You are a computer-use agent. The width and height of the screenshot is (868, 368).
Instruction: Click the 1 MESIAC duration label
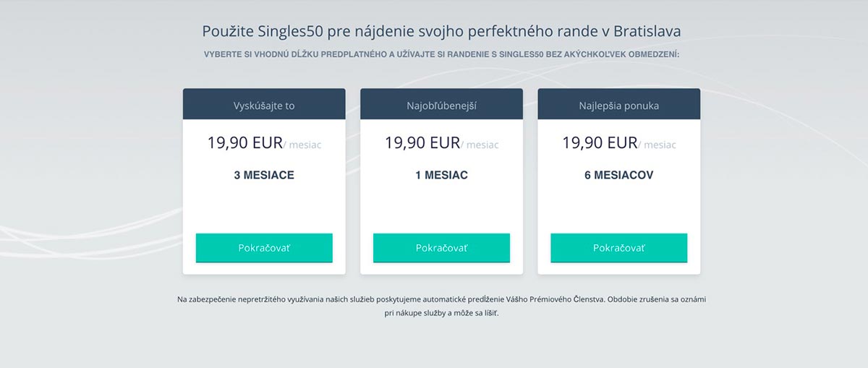click(x=441, y=175)
